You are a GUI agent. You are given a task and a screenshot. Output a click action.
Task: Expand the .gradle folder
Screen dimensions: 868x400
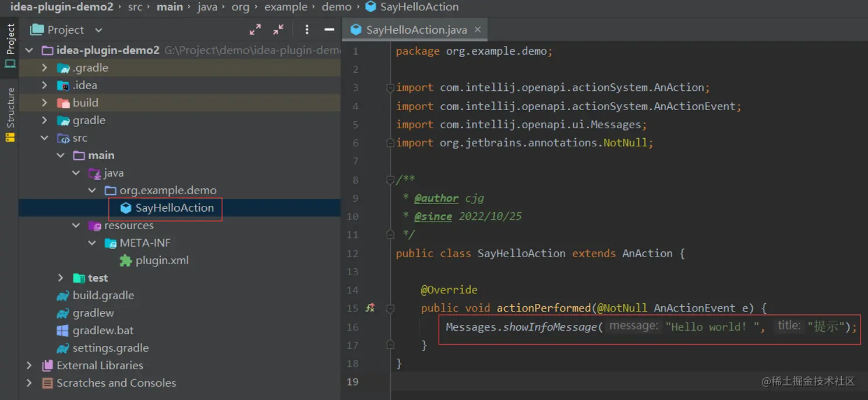point(45,68)
